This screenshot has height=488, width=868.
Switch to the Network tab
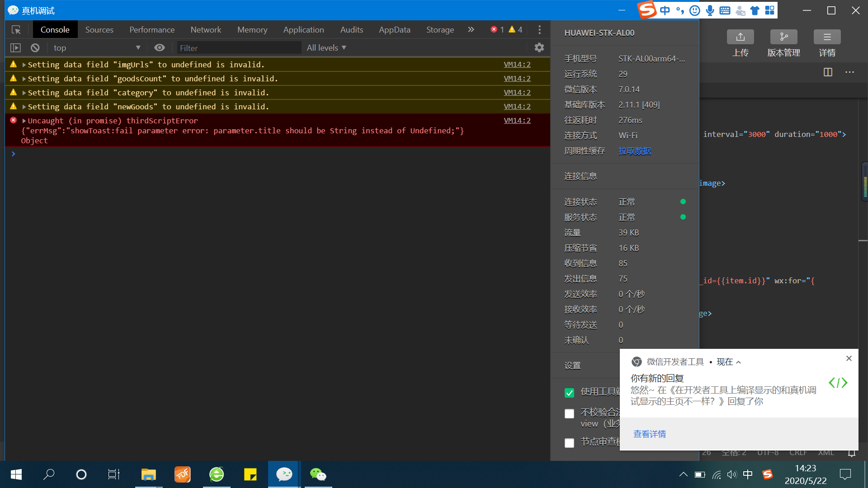click(206, 30)
